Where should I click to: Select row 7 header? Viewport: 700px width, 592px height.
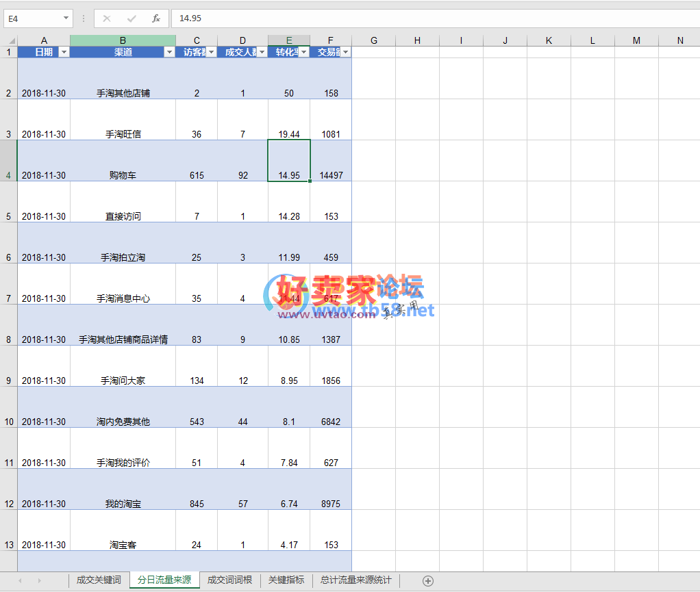pos(8,298)
